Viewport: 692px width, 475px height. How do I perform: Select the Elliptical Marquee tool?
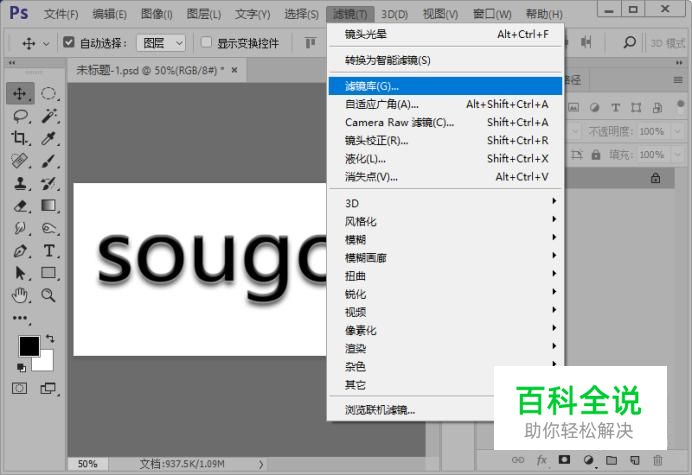point(49,94)
